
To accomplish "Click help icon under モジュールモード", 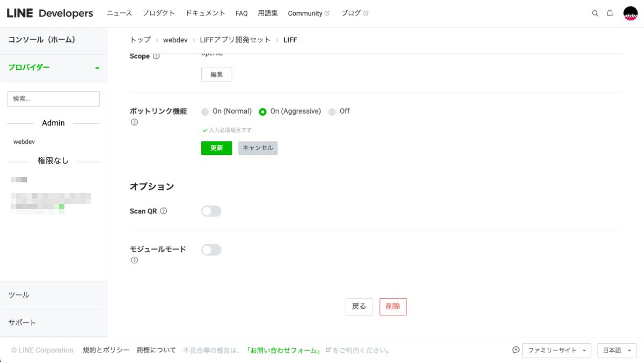I will pyautogui.click(x=134, y=260).
